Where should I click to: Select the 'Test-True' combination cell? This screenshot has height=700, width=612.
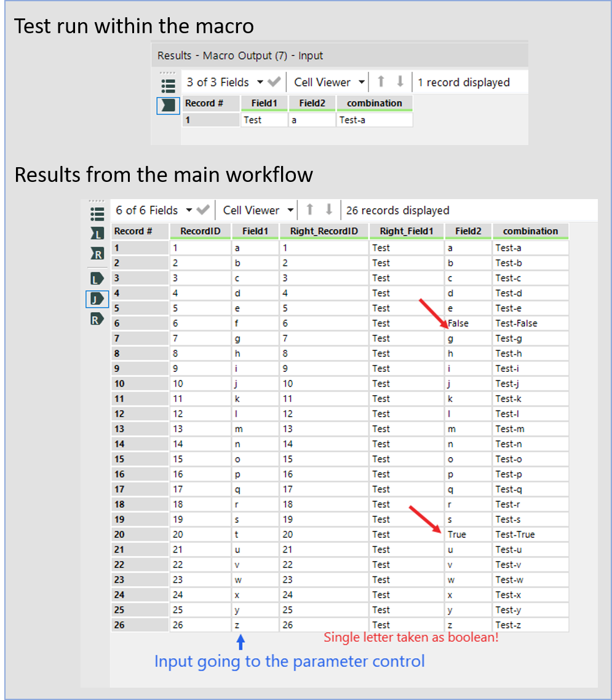coord(530,535)
